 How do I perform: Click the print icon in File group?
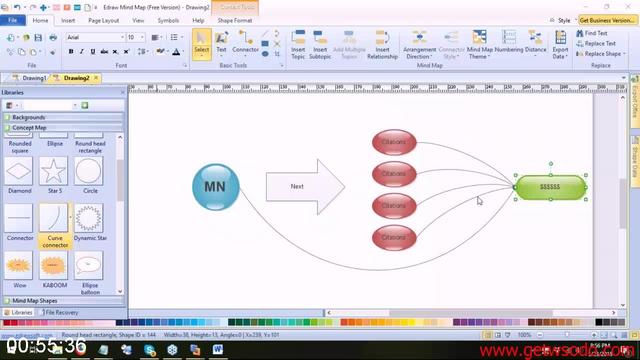tap(53, 38)
